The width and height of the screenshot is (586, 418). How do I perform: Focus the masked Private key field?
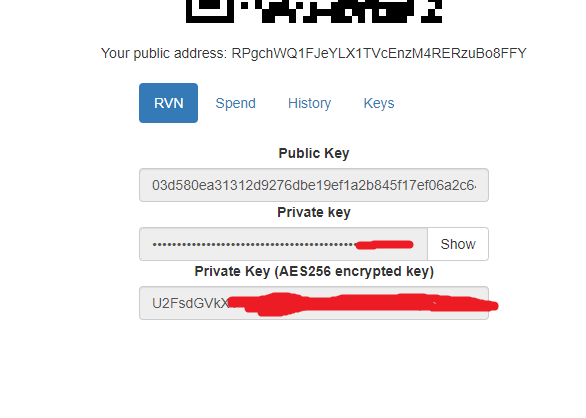click(x=283, y=244)
